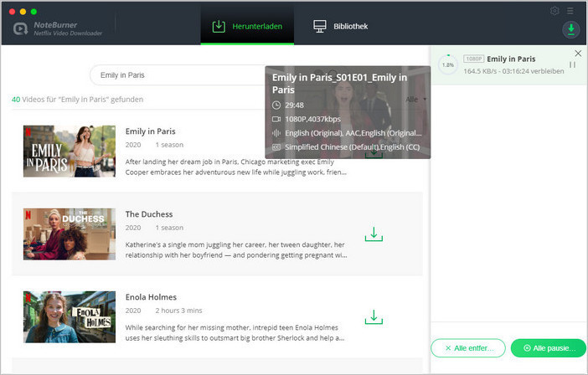The image size is (588, 375).
Task: Click the NoteBurner logo icon
Action: pos(21,28)
